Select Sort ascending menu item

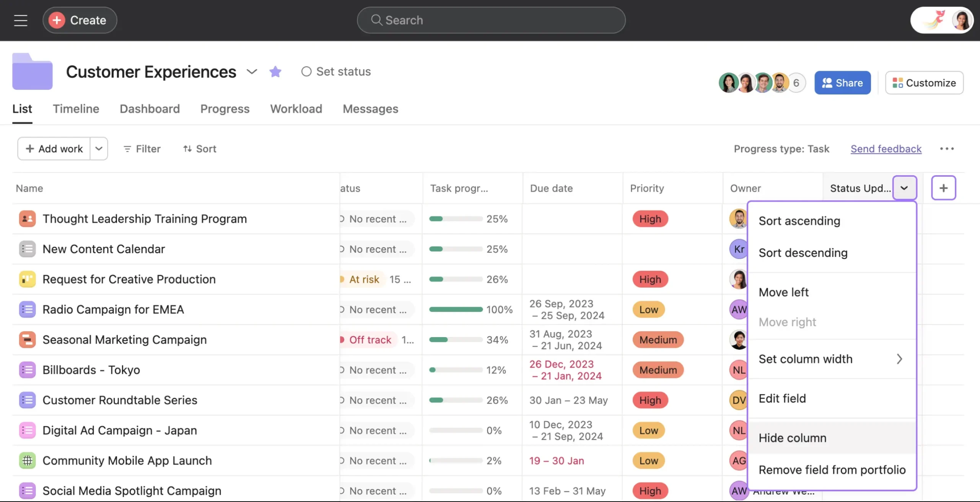point(832,221)
